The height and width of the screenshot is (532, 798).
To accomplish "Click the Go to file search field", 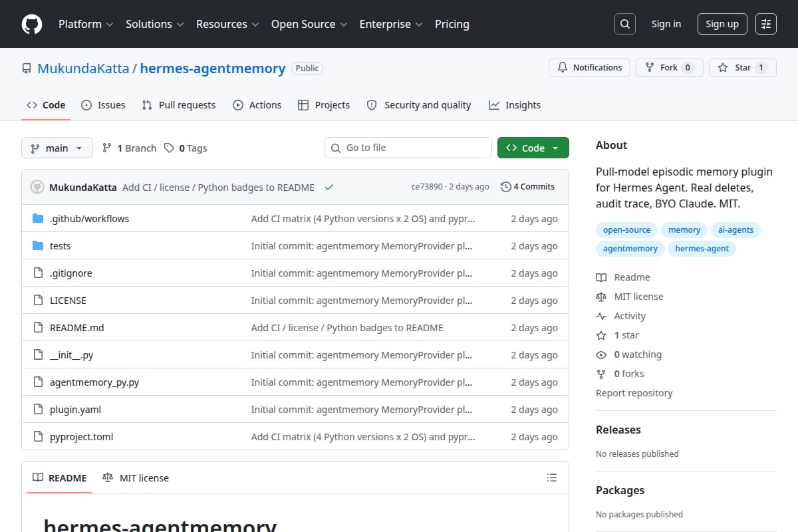I will (408, 148).
